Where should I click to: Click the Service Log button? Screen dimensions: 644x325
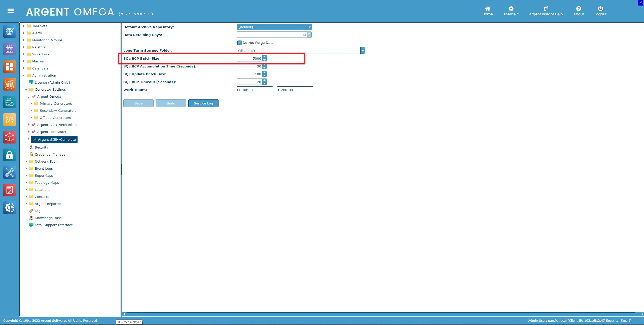203,103
